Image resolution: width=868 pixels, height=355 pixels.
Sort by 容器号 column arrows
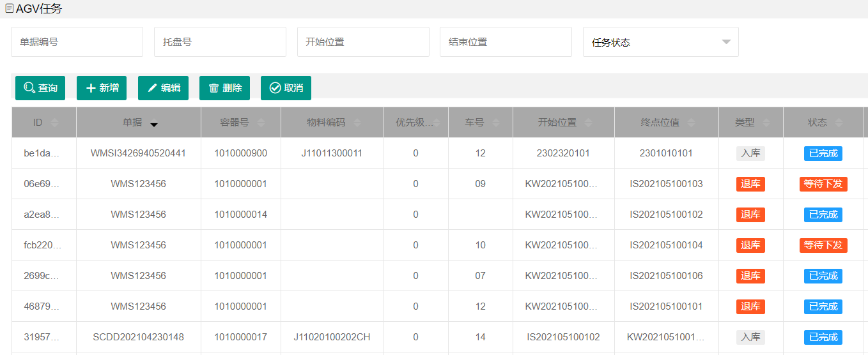[260, 123]
